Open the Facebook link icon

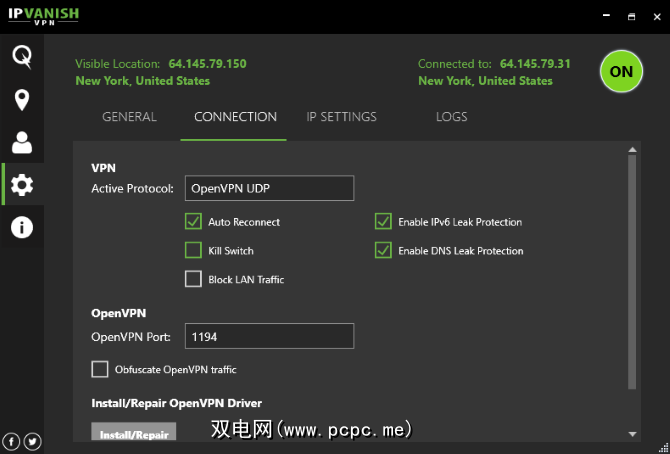click(12, 441)
